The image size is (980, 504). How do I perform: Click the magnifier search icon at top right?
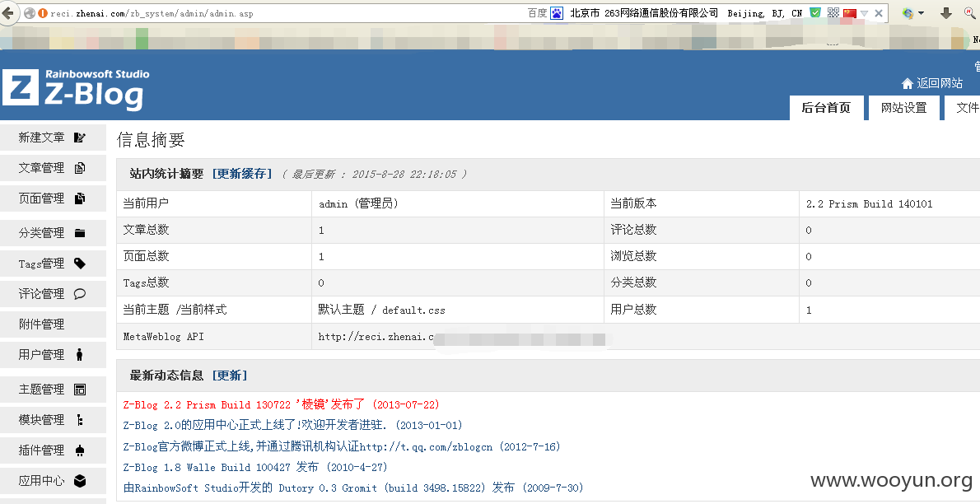(x=971, y=13)
